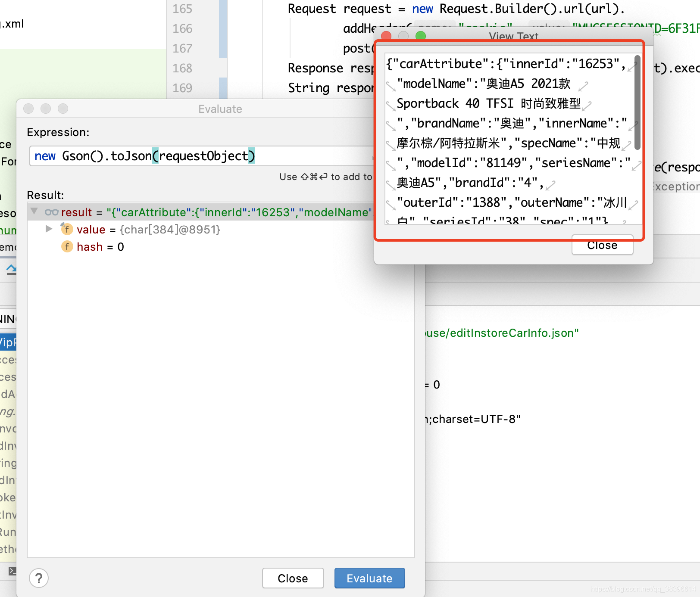Click the terminal icon in bottom-left toolbar
700x597 pixels.
[x=12, y=571]
